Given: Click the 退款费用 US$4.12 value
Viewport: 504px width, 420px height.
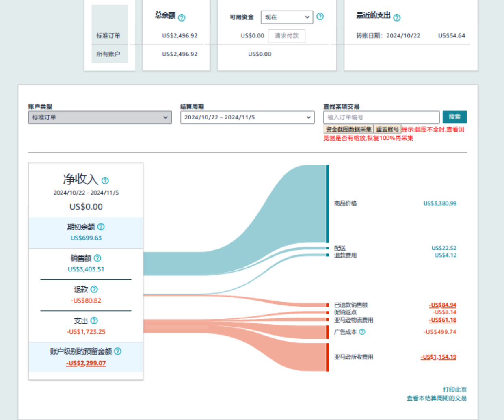Looking at the screenshot, I should [x=446, y=255].
